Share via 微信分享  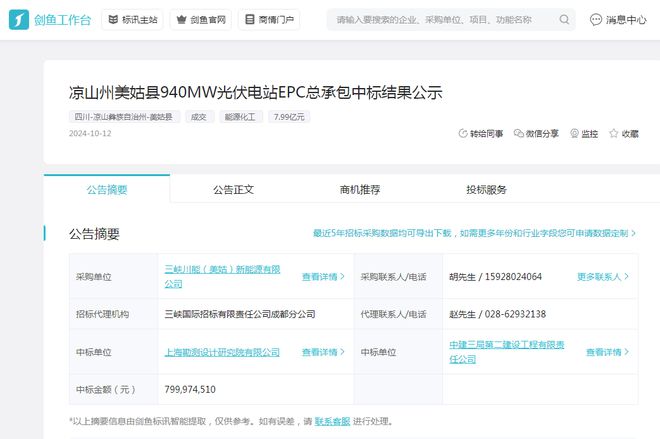click(536, 133)
